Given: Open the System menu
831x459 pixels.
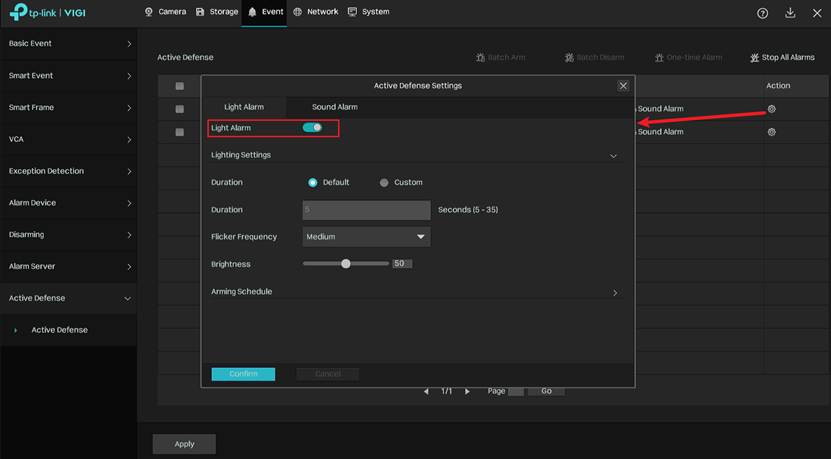Looking at the screenshot, I should (368, 12).
